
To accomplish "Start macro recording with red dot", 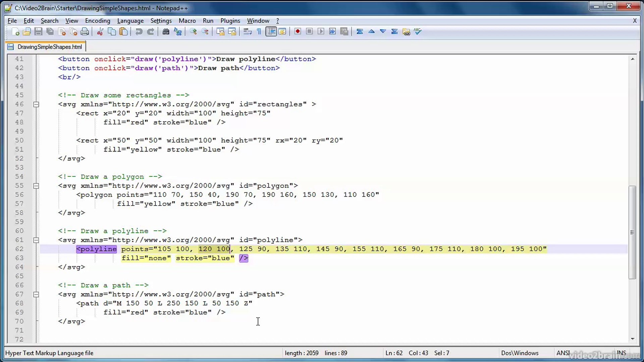I will point(298,32).
